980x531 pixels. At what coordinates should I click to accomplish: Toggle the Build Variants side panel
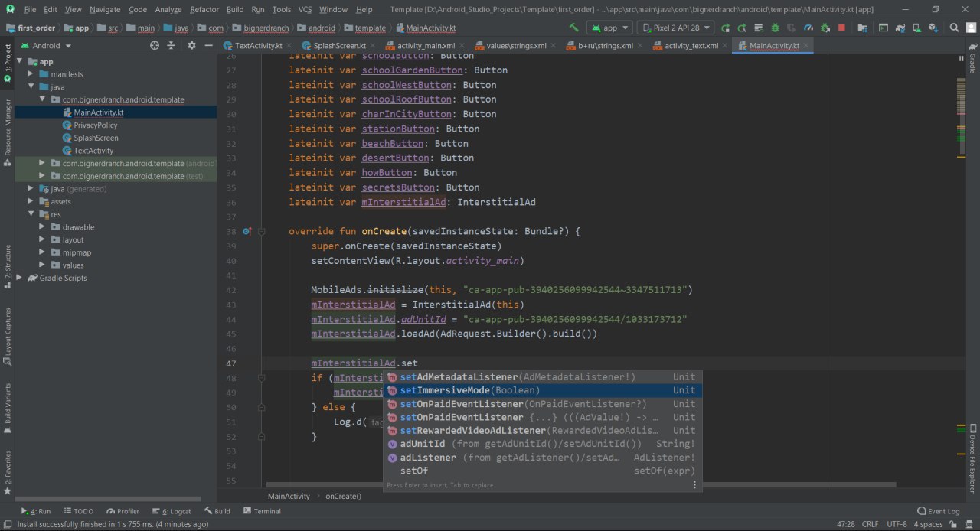pos(8,404)
